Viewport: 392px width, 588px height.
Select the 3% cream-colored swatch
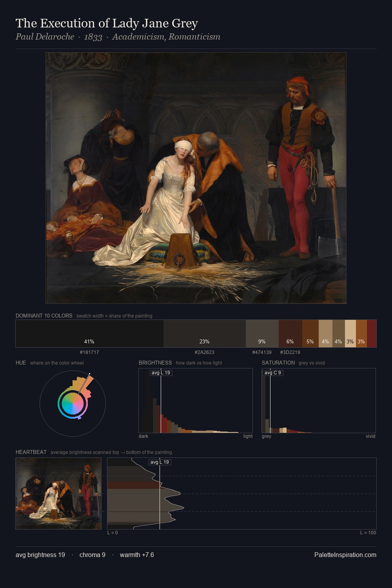tap(350, 334)
